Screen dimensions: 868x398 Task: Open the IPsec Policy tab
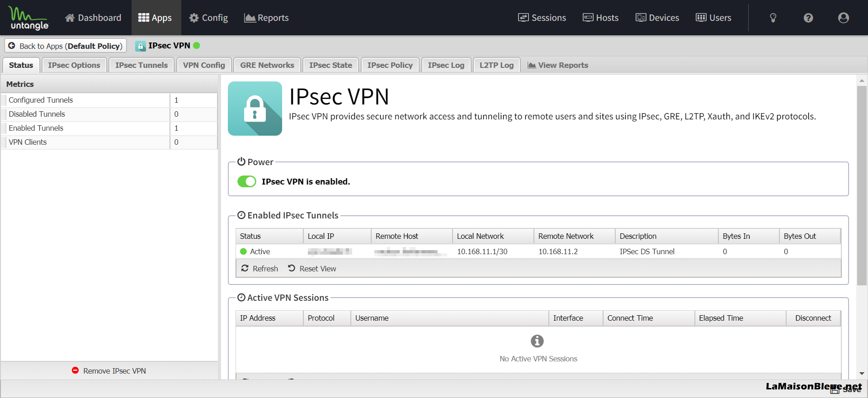point(390,65)
